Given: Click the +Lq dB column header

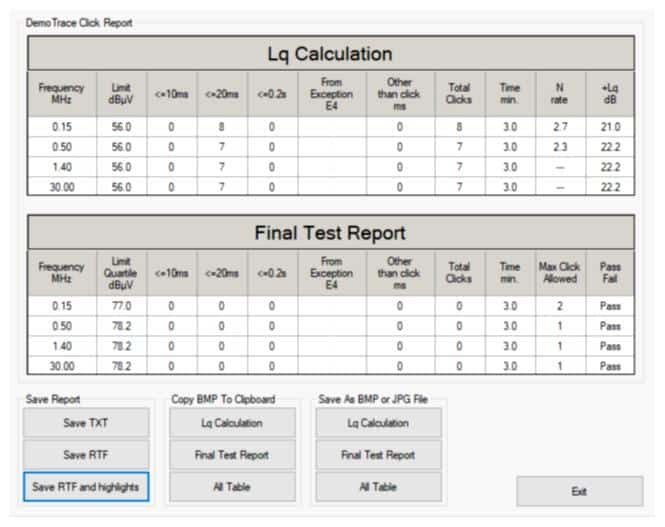Looking at the screenshot, I should (610, 94).
